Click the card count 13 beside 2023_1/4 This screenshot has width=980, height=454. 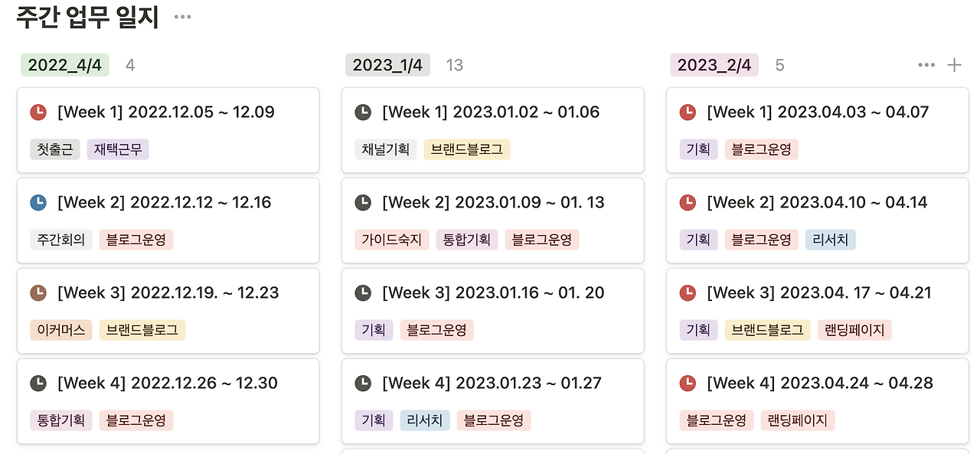pyautogui.click(x=454, y=65)
